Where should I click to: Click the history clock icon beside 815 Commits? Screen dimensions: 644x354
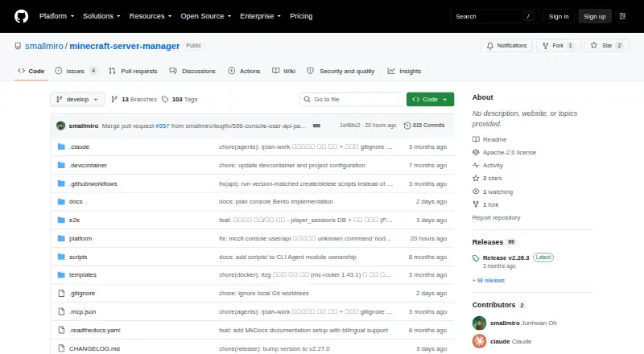407,126
